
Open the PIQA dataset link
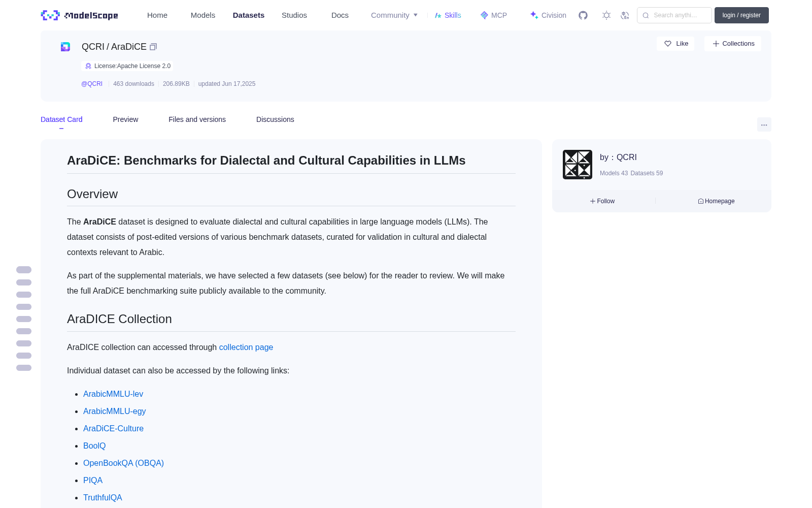[93, 481]
